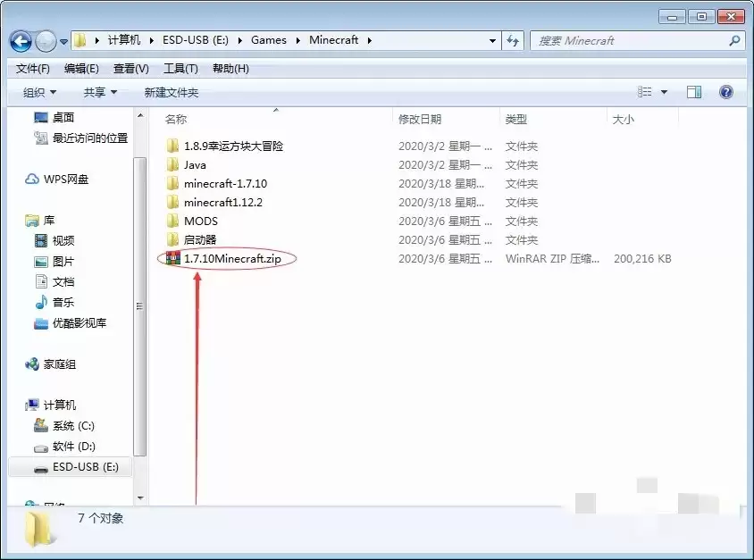
Task: Click the Forward navigation arrow button
Action: click(x=46, y=41)
